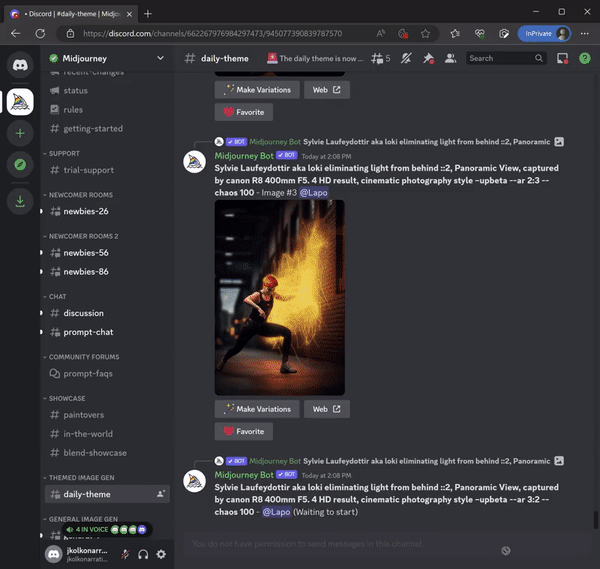This screenshot has height=569, width=600.
Task: Click Download Apps arrow icon in sidebar
Action: (20, 201)
